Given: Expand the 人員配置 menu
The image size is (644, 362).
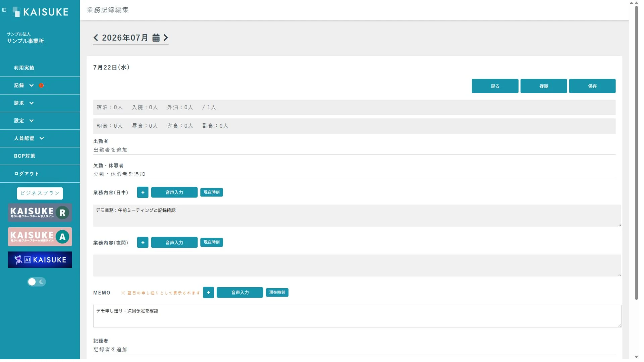Looking at the screenshot, I should pyautogui.click(x=40, y=138).
